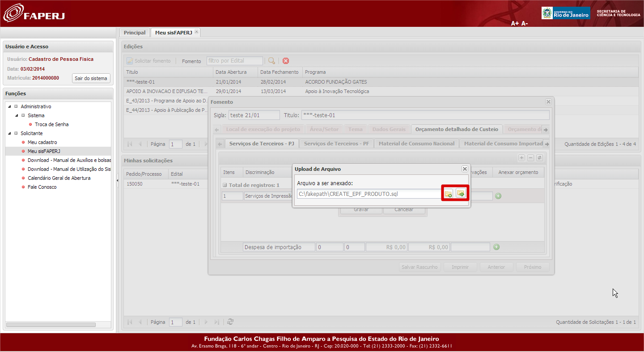The width and height of the screenshot is (644, 352).
Task: Close the Upload de Arquivo dialog
Action: 465,169
